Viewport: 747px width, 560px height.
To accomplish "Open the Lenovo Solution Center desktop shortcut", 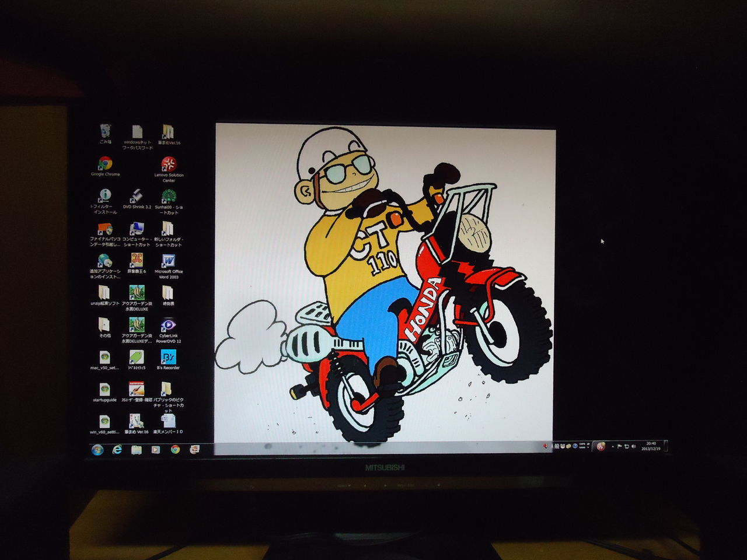I will tap(169, 170).
